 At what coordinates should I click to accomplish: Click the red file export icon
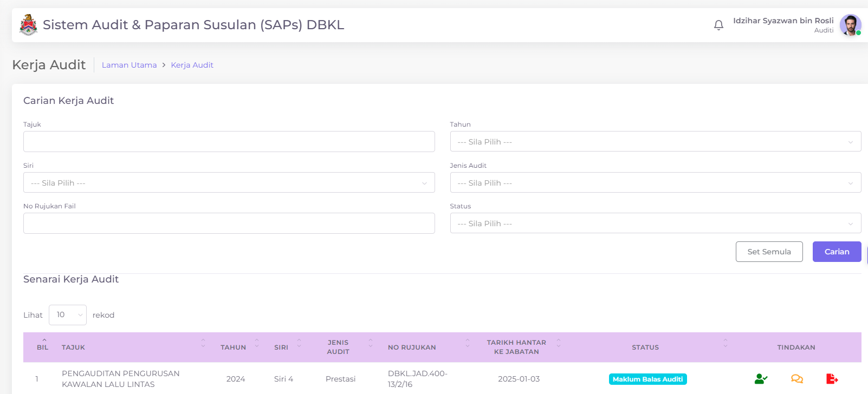tap(832, 379)
